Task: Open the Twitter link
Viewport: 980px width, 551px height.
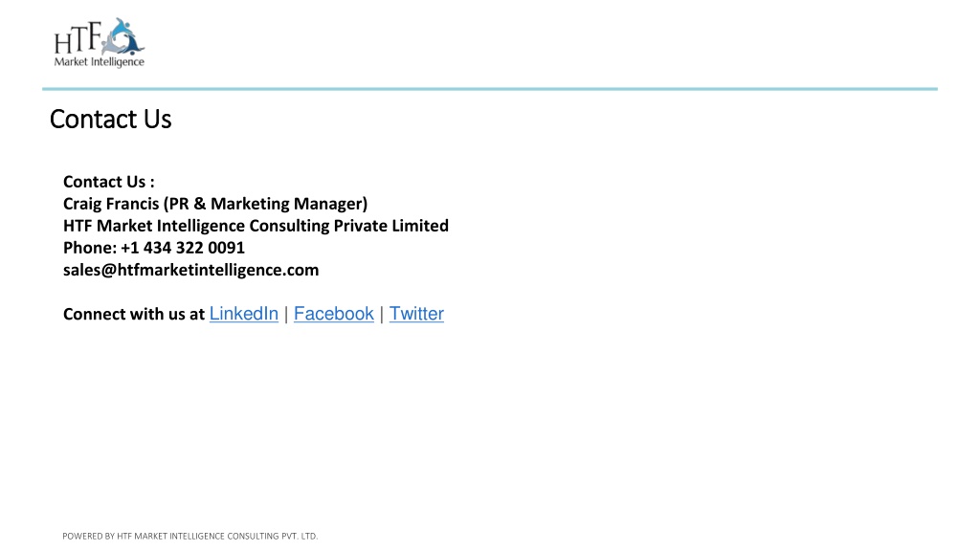Action: click(x=417, y=314)
